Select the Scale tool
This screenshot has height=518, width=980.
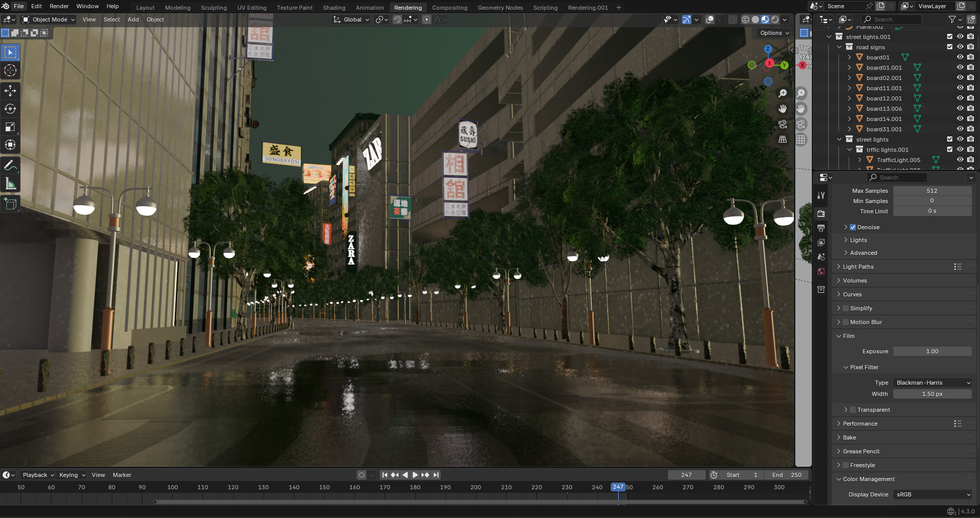pos(10,127)
